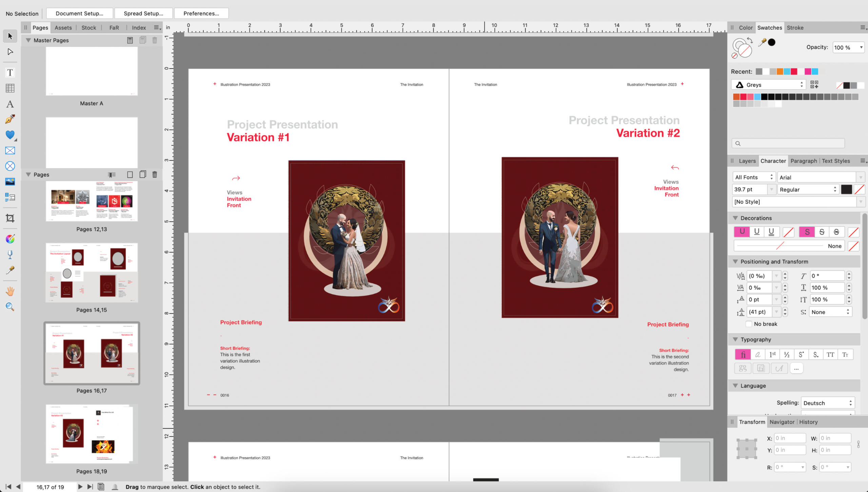Select the Frame Text tool
868x492 pixels.
10,72
